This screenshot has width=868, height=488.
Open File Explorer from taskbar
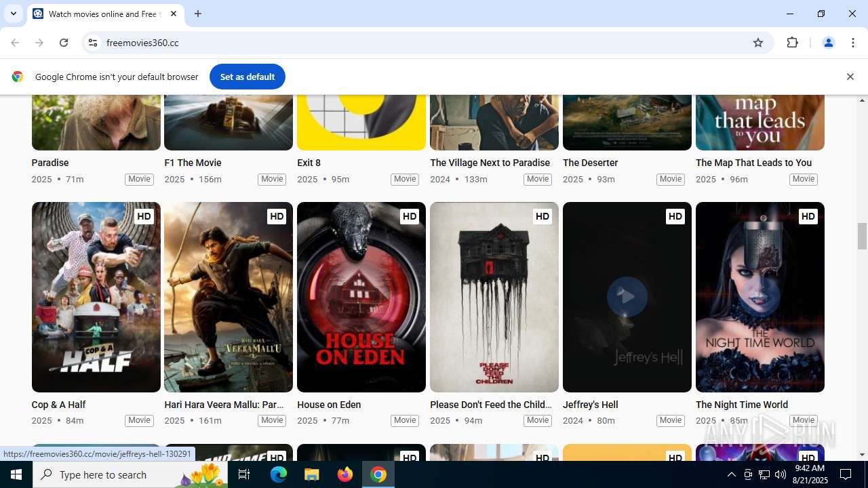312,474
